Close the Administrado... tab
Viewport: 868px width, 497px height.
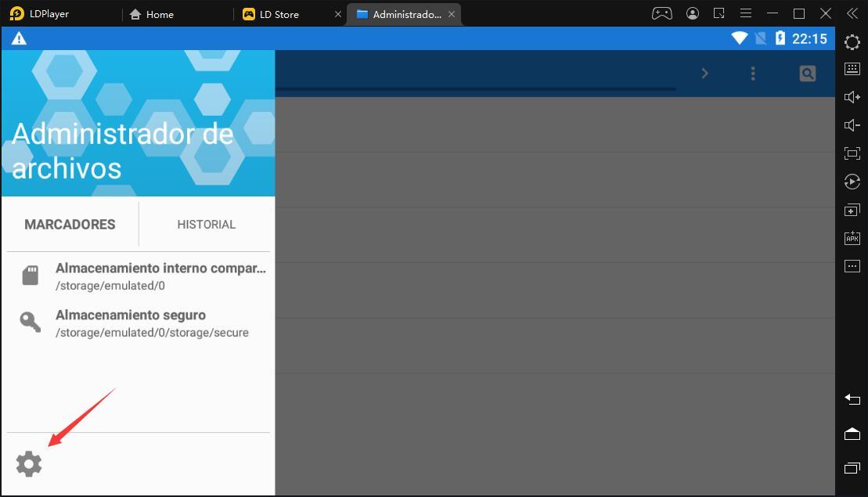click(x=452, y=14)
